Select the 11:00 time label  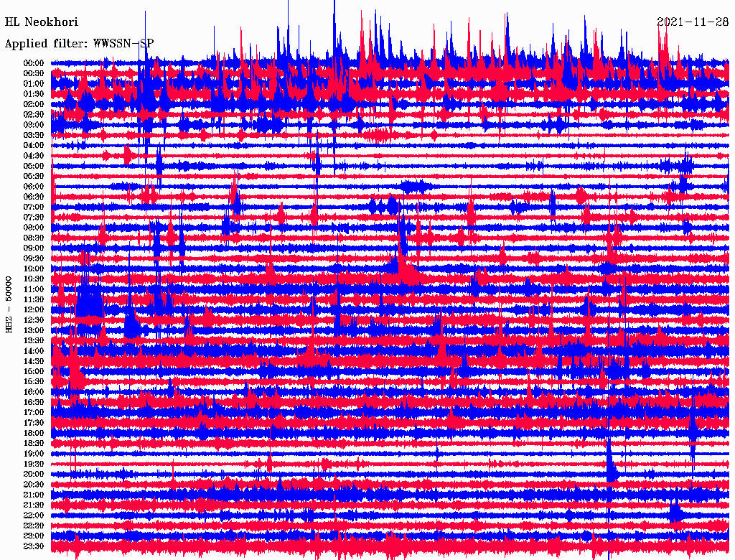34,289
